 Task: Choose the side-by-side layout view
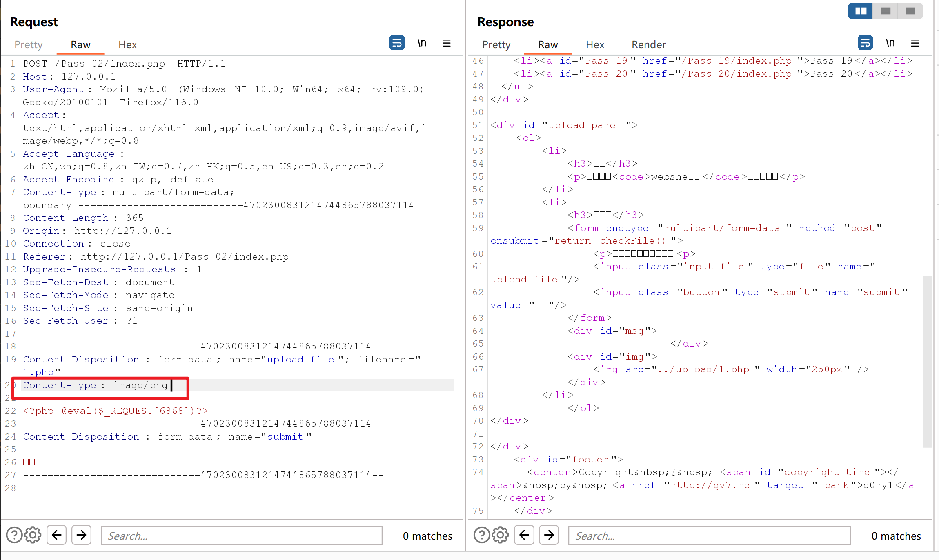point(861,11)
